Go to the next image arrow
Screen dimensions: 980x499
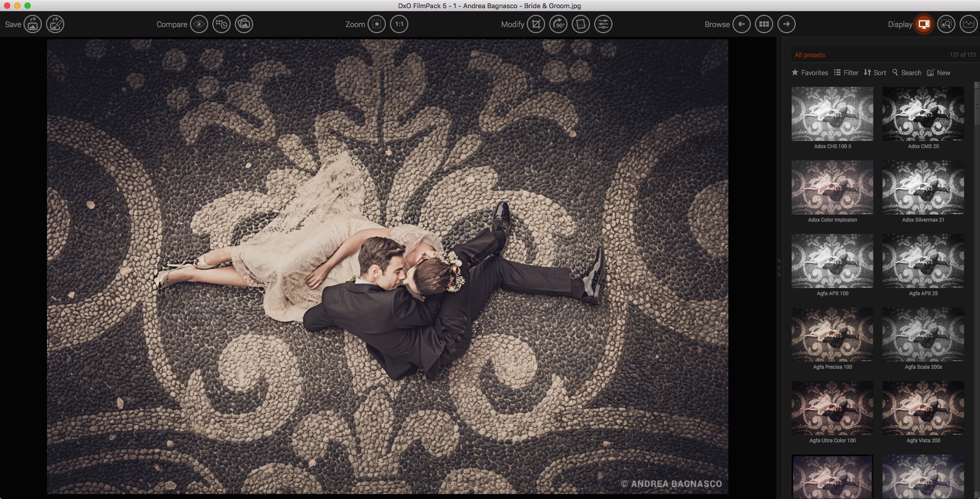pyautogui.click(x=786, y=24)
